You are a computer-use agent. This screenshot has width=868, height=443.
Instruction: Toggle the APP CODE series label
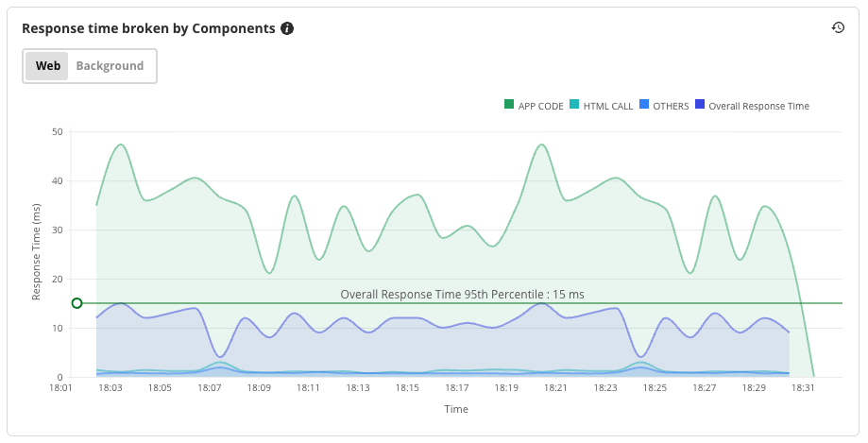click(x=540, y=107)
